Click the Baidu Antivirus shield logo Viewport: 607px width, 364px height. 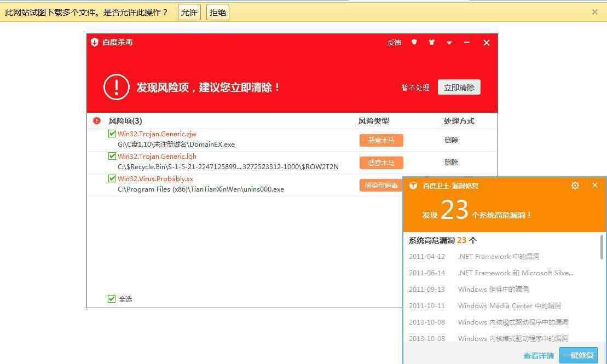point(95,42)
